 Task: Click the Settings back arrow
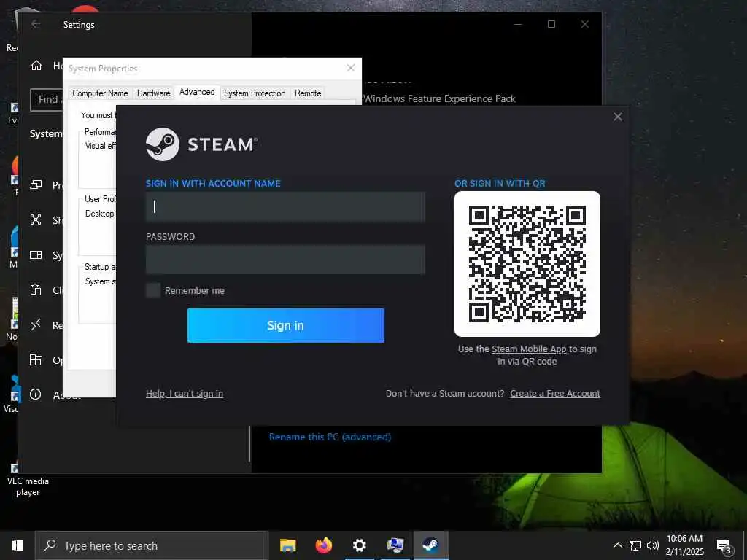[x=36, y=24]
